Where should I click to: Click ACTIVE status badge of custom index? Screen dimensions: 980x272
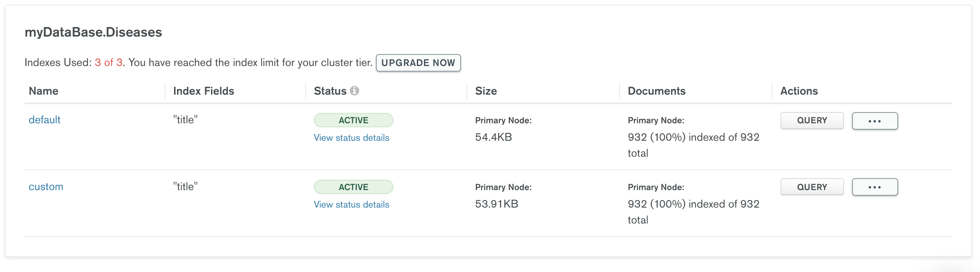pos(353,187)
